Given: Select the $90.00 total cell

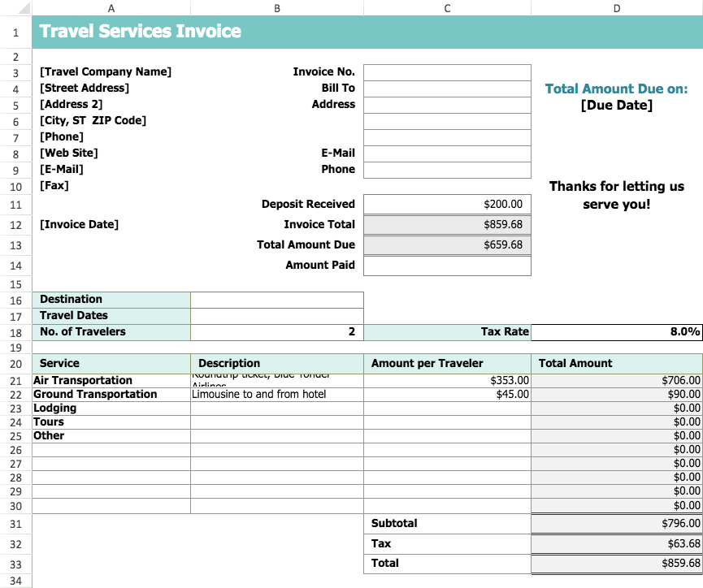Looking at the screenshot, I should [x=617, y=395].
